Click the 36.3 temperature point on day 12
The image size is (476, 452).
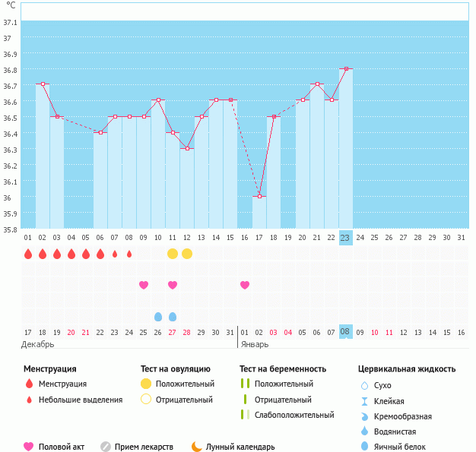click(187, 148)
